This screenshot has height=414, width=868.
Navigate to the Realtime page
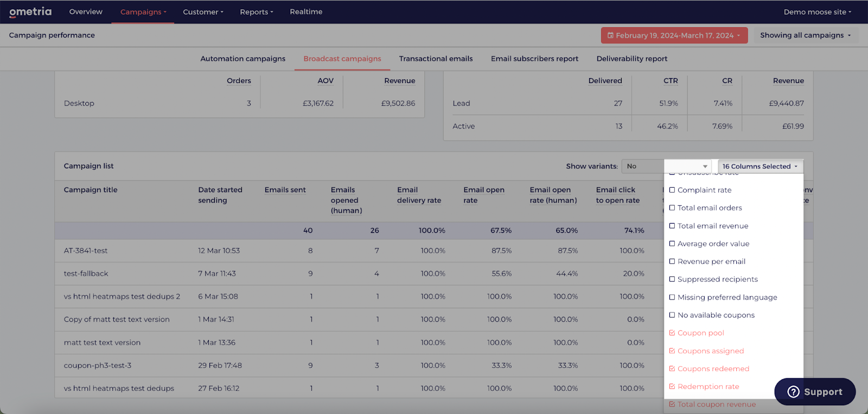click(x=306, y=12)
